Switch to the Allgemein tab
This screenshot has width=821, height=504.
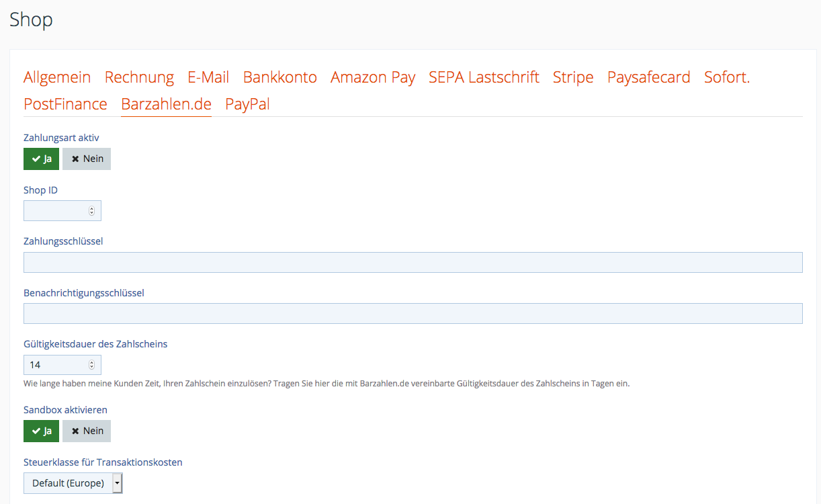[57, 77]
